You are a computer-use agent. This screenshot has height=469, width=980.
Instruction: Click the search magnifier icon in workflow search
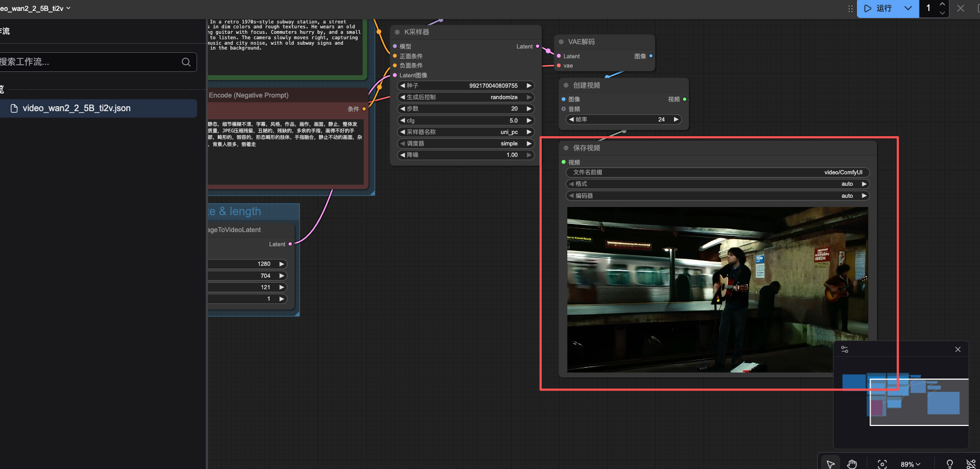tap(186, 62)
